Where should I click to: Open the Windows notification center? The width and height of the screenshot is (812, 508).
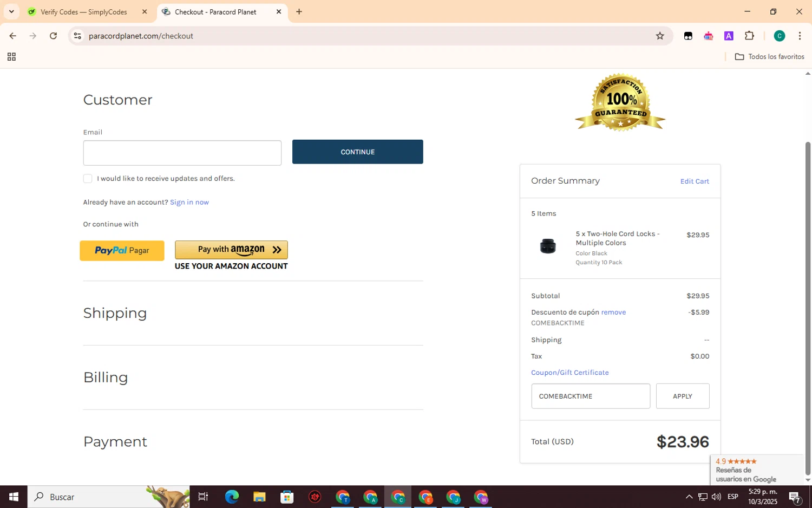795,497
